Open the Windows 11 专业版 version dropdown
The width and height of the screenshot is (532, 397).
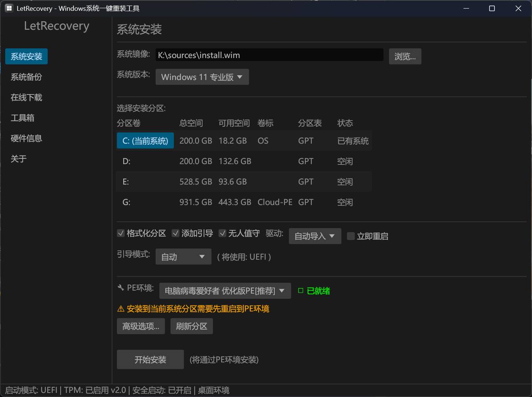coord(202,77)
